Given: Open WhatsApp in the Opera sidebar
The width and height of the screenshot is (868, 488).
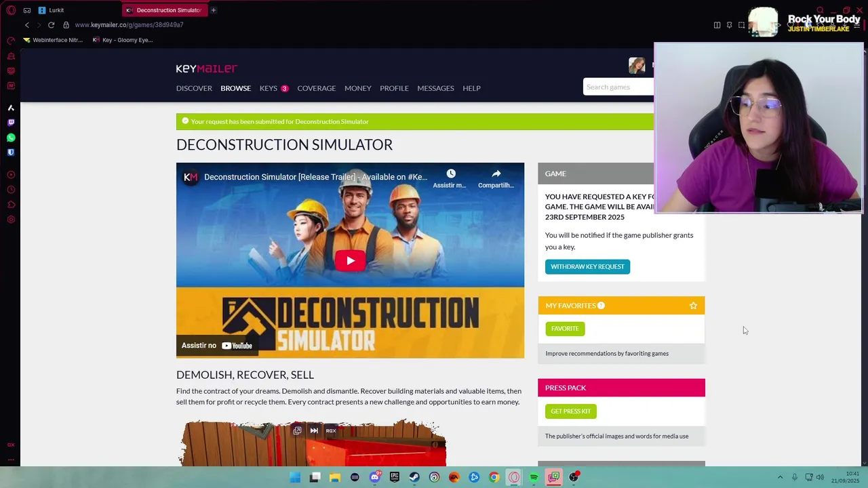Looking at the screenshot, I should (x=11, y=138).
